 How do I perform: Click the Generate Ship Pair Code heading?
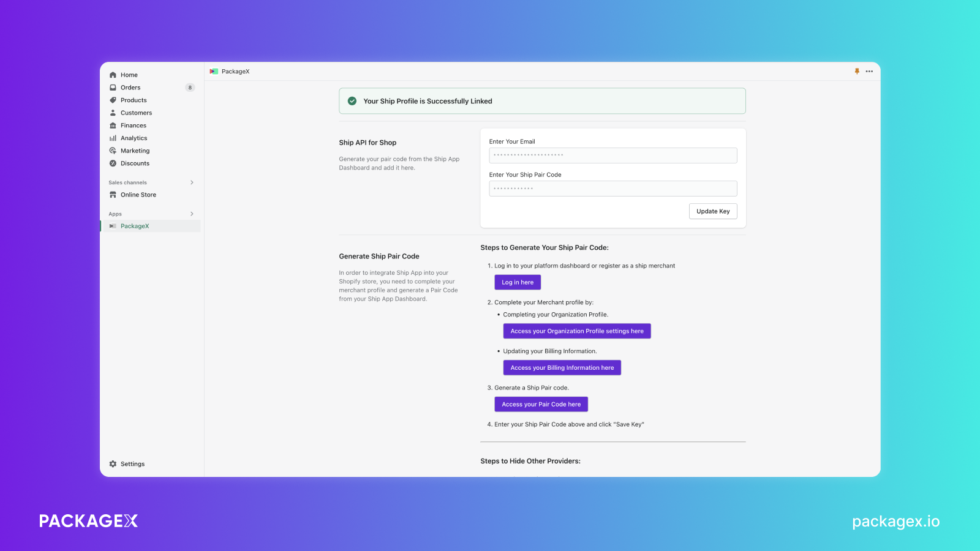(379, 257)
